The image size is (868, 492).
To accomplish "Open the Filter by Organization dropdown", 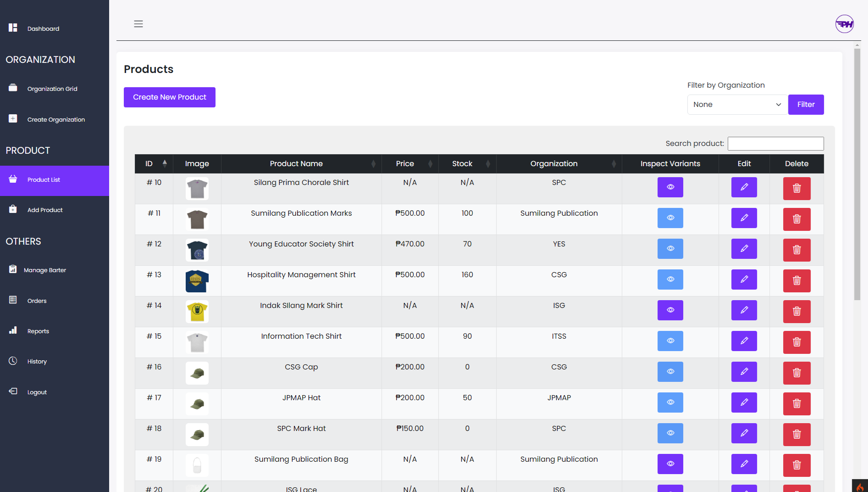I will coord(736,105).
